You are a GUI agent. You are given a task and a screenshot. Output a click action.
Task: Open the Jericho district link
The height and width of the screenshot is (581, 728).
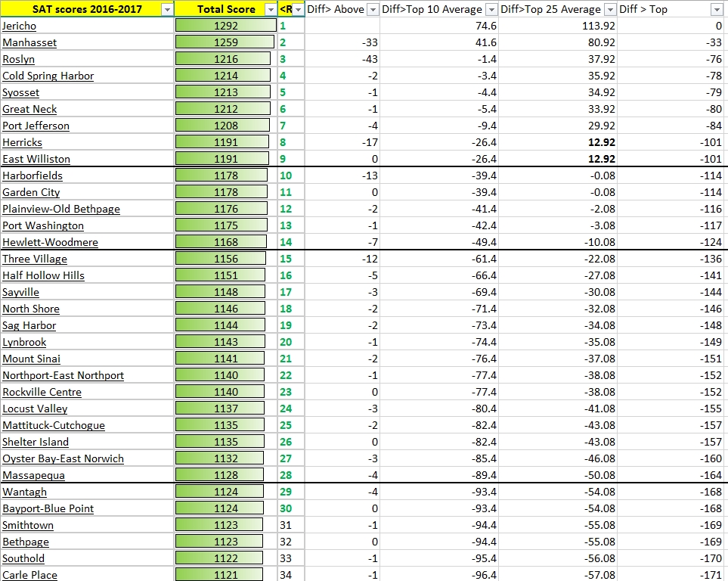tap(19, 26)
